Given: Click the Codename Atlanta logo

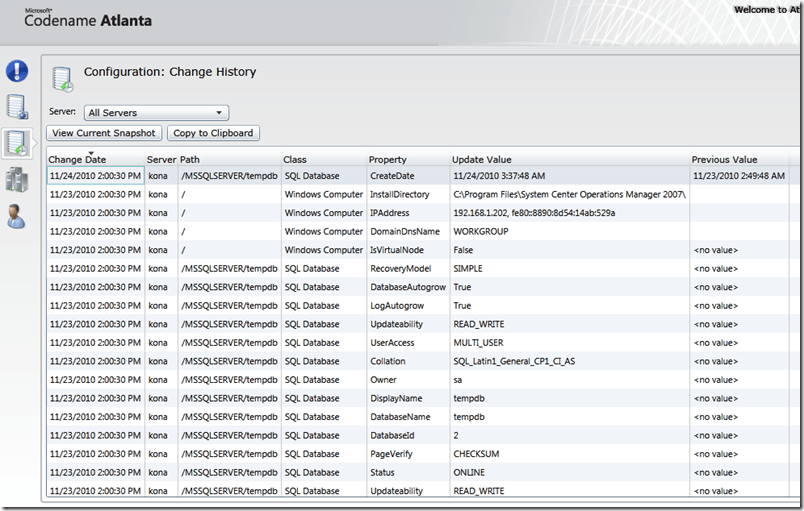Looking at the screenshot, I should (x=88, y=18).
